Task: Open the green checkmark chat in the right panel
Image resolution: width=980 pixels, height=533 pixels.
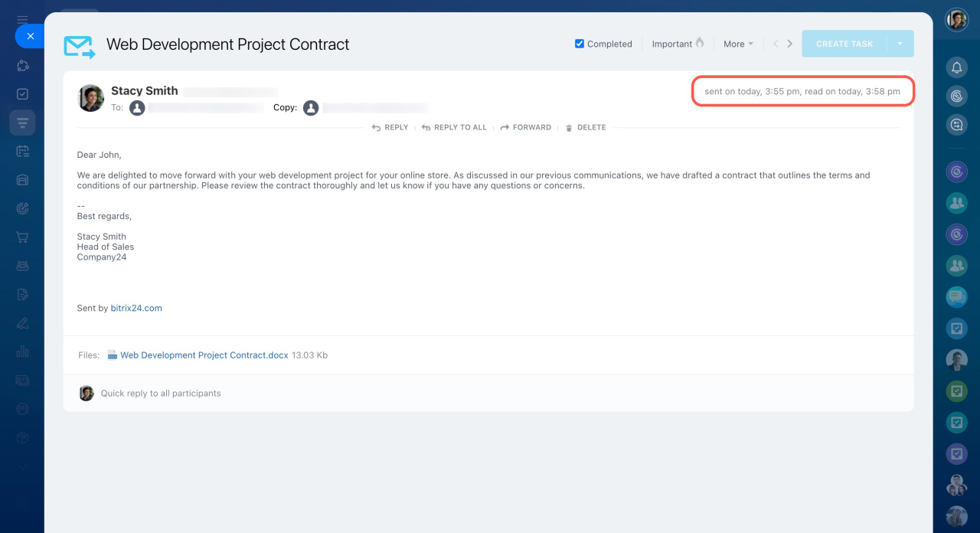Action: pyautogui.click(x=956, y=391)
